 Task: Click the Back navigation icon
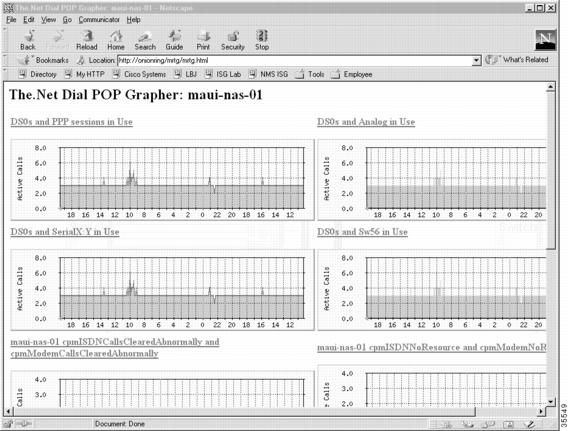pyautogui.click(x=28, y=40)
